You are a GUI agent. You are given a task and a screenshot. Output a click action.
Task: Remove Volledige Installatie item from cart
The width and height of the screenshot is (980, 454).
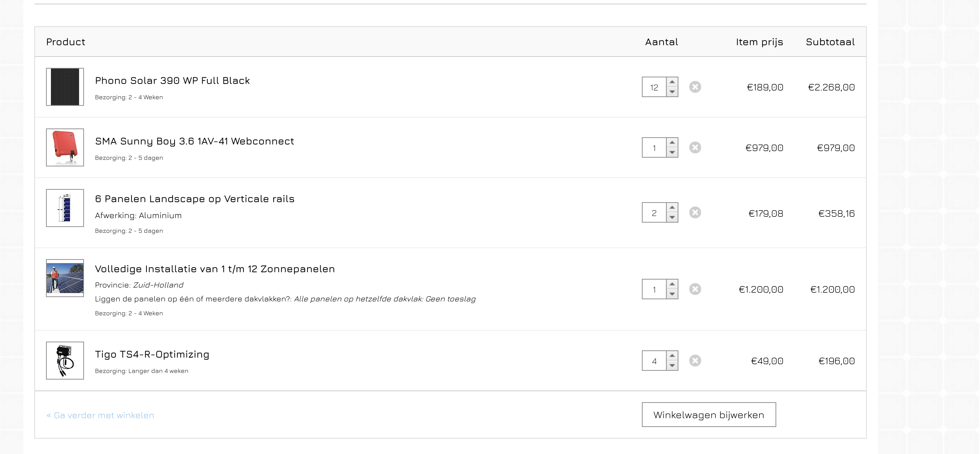[x=695, y=289]
